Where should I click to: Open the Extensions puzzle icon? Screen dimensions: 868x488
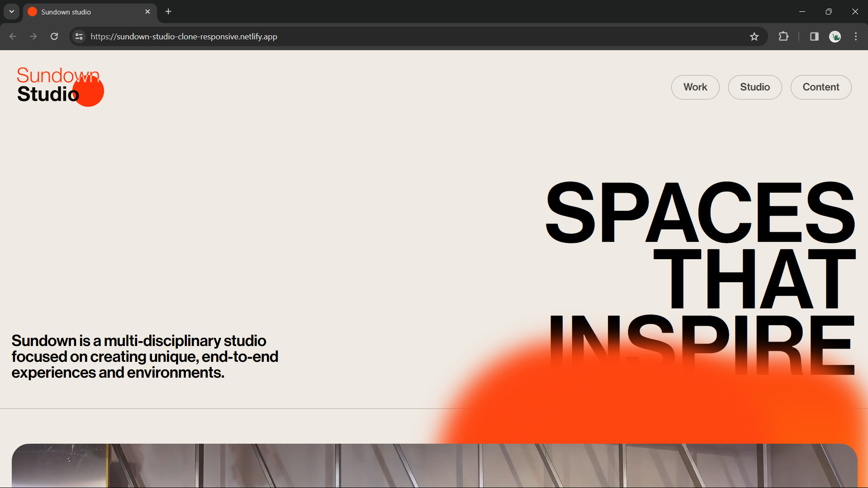click(783, 37)
